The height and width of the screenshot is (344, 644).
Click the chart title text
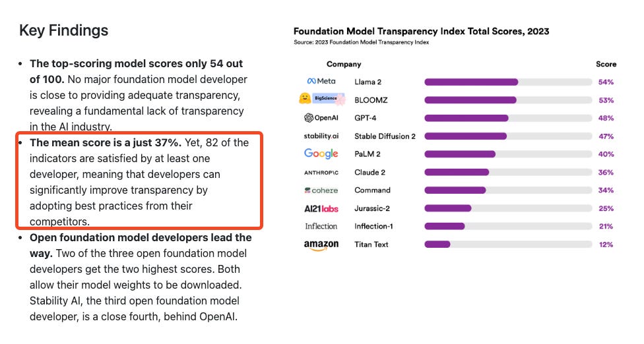point(421,31)
